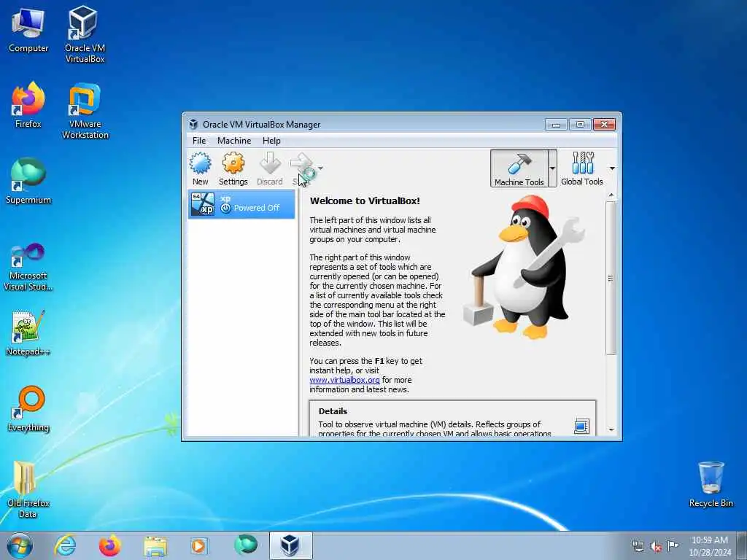Open the Machine menu
747x560 pixels.
coord(234,141)
